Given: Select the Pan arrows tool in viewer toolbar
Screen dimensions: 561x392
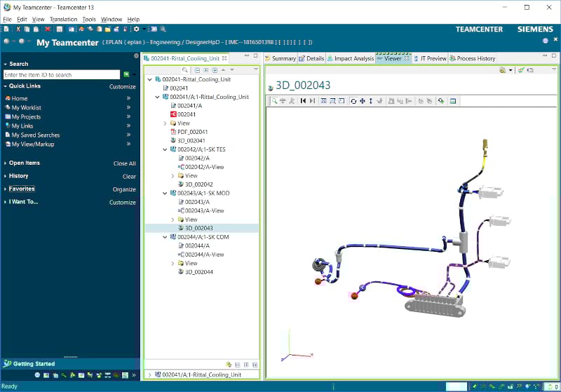Looking at the screenshot, I should [362, 101].
